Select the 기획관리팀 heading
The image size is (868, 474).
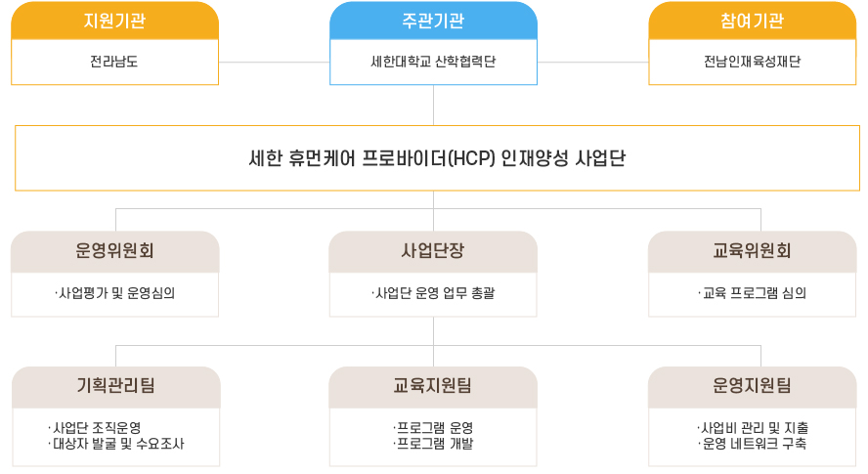click(116, 386)
